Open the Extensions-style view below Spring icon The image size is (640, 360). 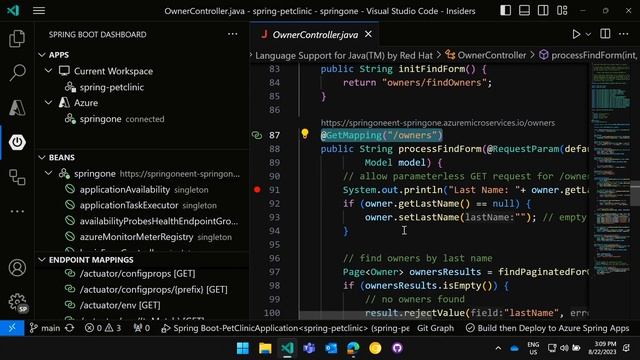tap(17, 177)
